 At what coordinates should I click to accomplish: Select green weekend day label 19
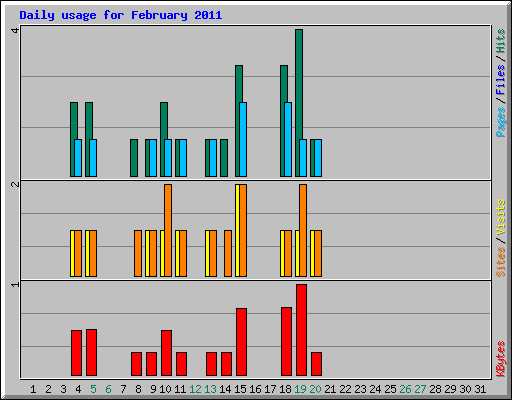(300, 389)
